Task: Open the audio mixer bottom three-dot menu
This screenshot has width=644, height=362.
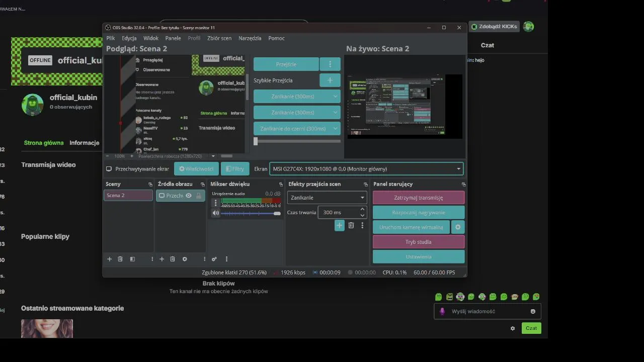Action: point(226,259)
